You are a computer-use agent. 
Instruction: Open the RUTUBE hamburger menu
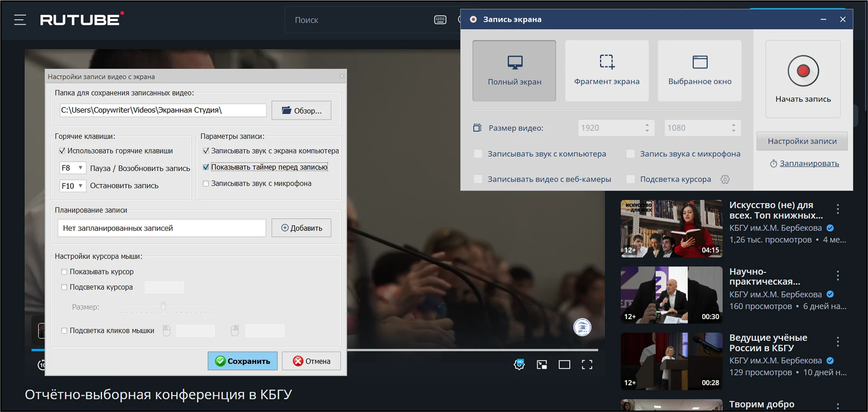click(x=20, y=20)
